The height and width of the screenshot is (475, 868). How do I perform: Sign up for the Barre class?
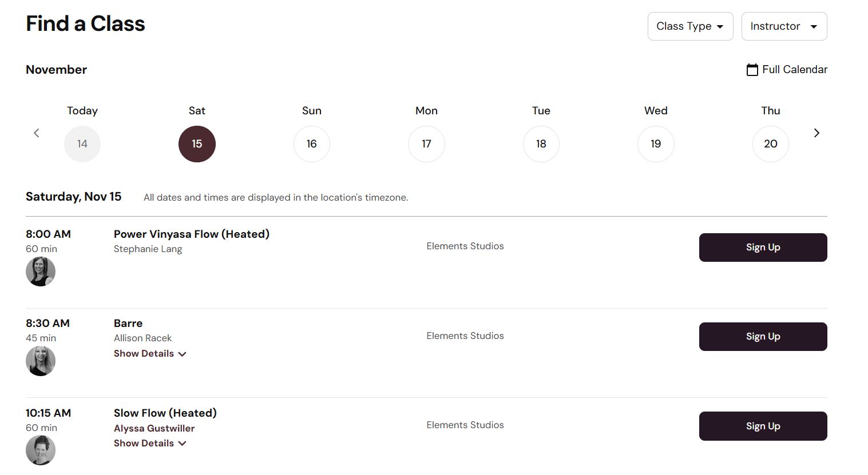[x=763, y=337]
